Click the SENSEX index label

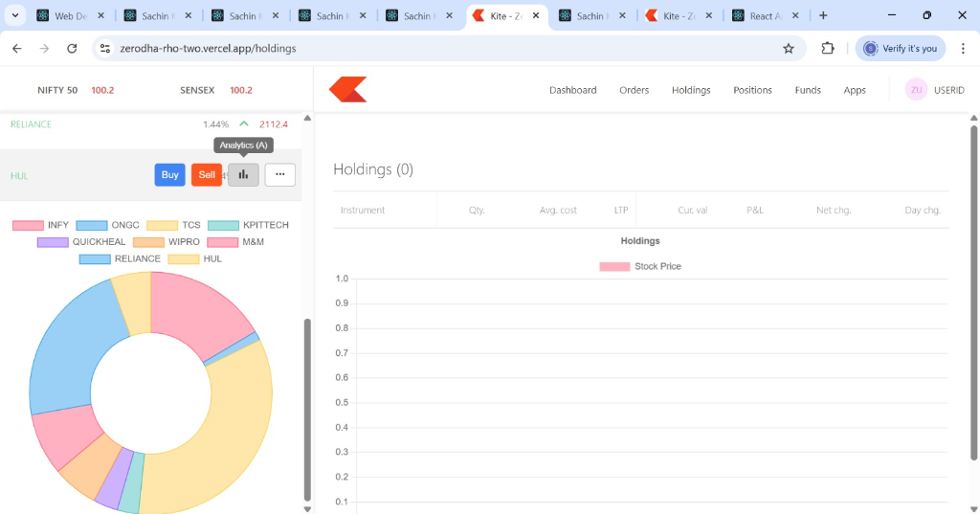point(197,90)
